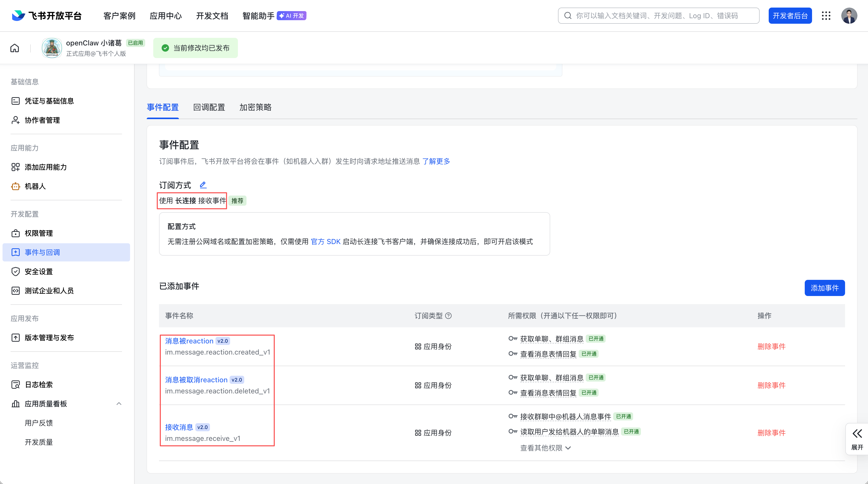Open 权限管理 in the sidebar

(x=39, y=233)
